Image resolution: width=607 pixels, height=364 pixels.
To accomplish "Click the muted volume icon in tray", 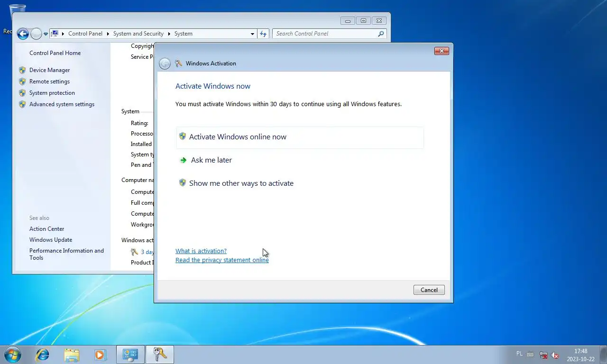I will click(554, 355).
